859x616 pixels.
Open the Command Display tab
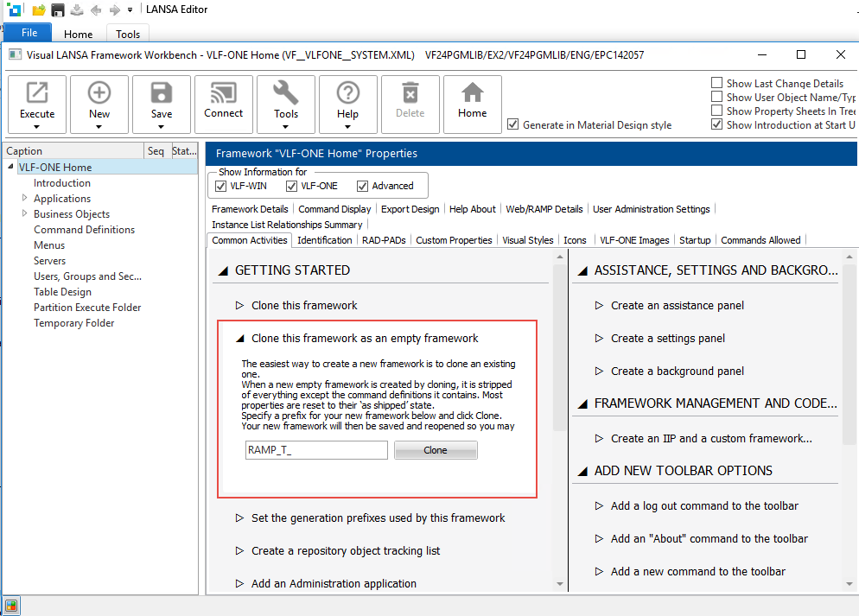(334, 209)
